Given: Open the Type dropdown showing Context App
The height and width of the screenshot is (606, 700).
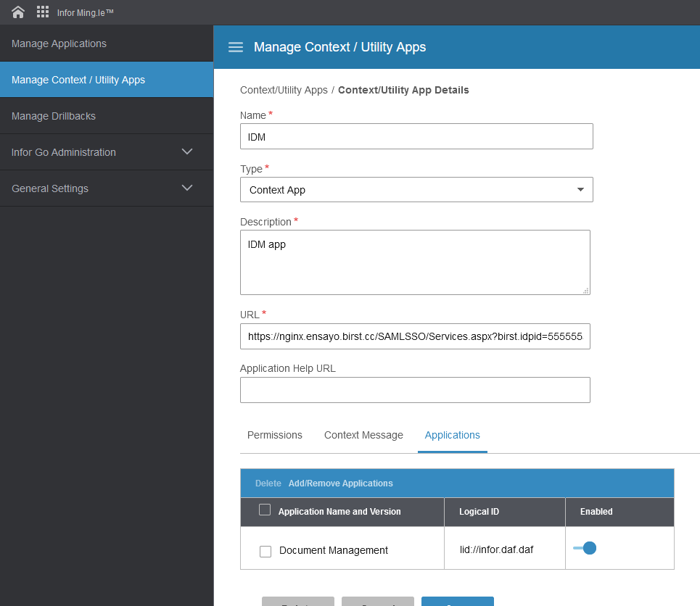Looking at the screenshot, I should 416,189.
